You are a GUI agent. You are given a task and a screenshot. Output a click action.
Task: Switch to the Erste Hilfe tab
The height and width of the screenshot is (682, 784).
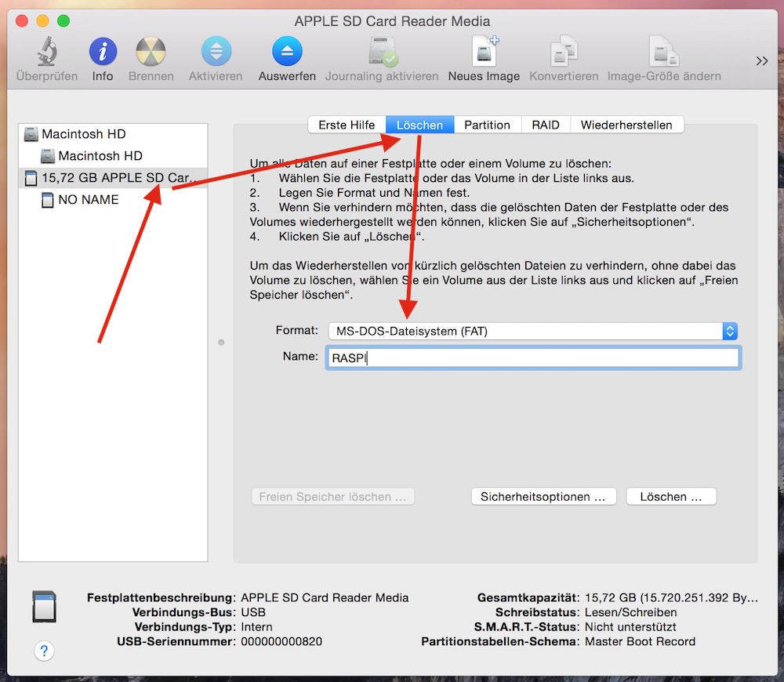click(347, 125)
